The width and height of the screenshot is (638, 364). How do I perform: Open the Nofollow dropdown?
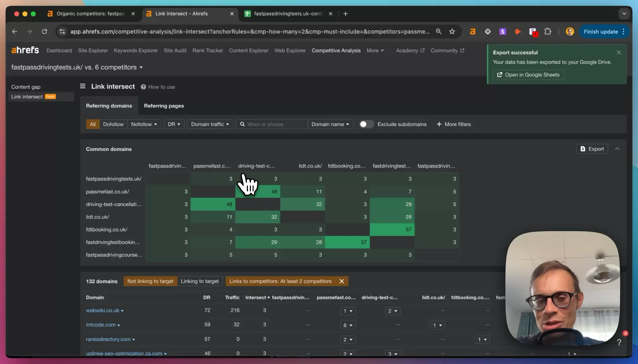(144, 124)
